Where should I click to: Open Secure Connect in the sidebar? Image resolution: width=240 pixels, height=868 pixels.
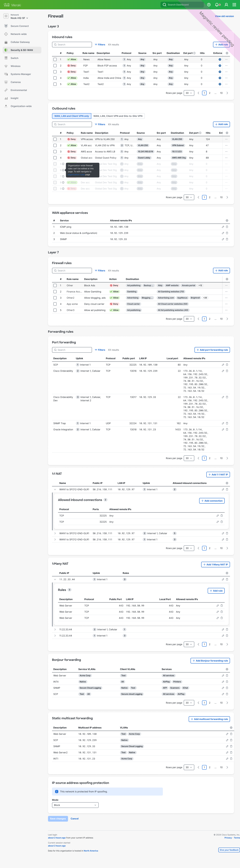click(x=22, y=26)
